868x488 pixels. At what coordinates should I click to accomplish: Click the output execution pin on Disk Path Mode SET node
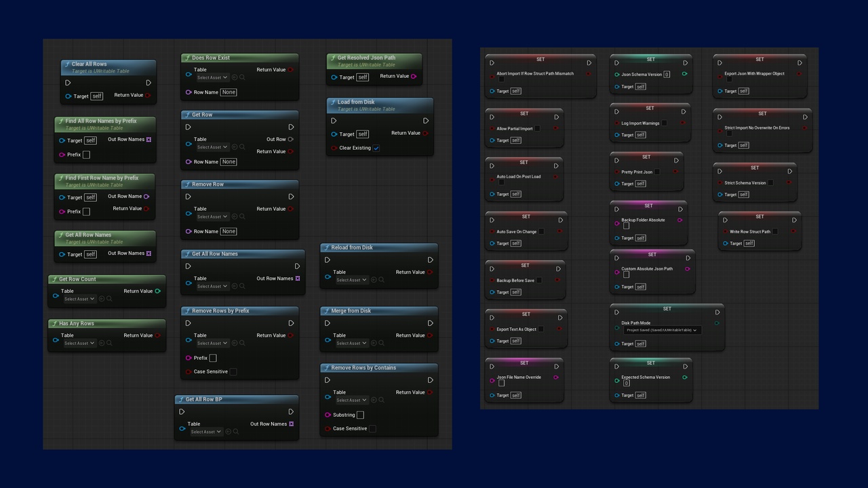click(717, 312)
